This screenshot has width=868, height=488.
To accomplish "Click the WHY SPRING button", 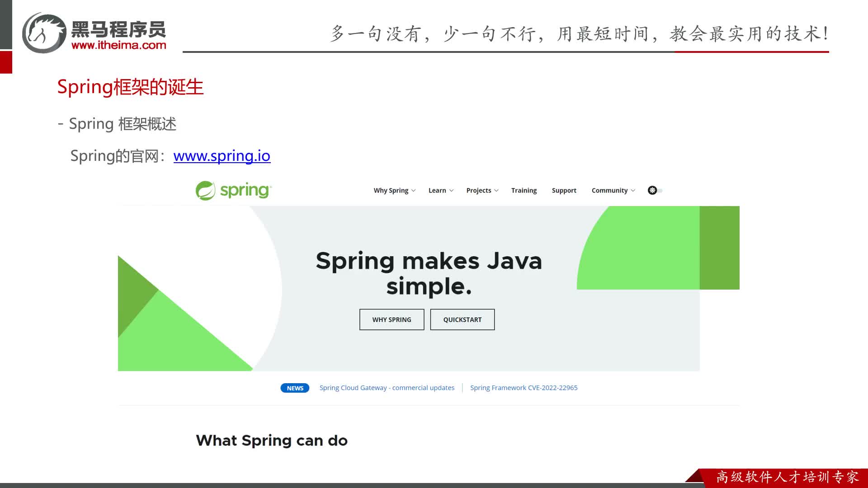I will point(392,319).
